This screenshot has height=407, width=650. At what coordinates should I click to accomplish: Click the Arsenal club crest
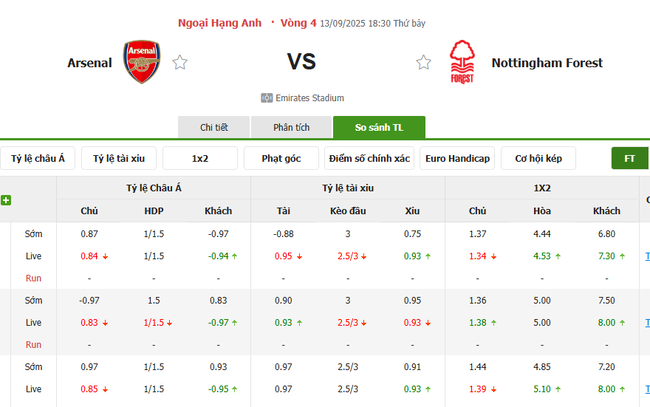(141, 62)
